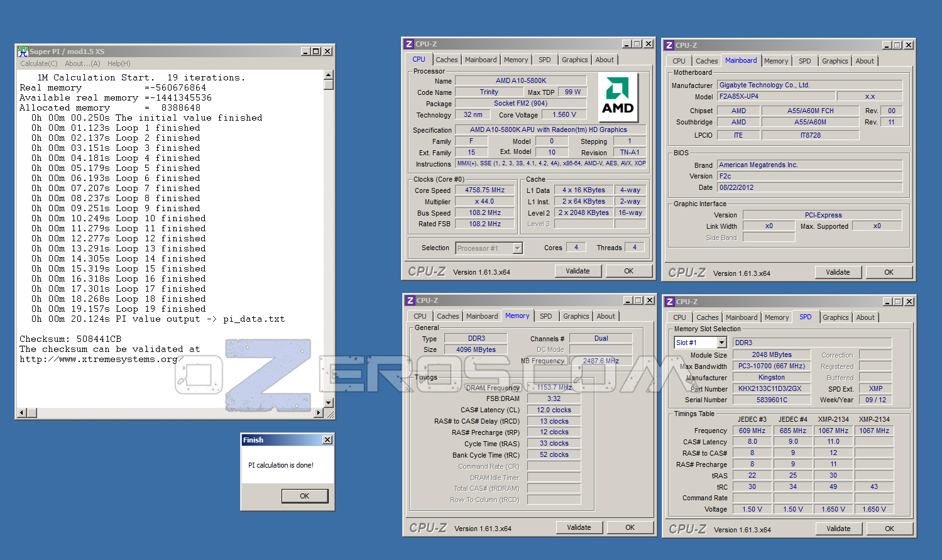
Task: Select Caches tab in CPU-Z Memory window
Action: [448, 316]
